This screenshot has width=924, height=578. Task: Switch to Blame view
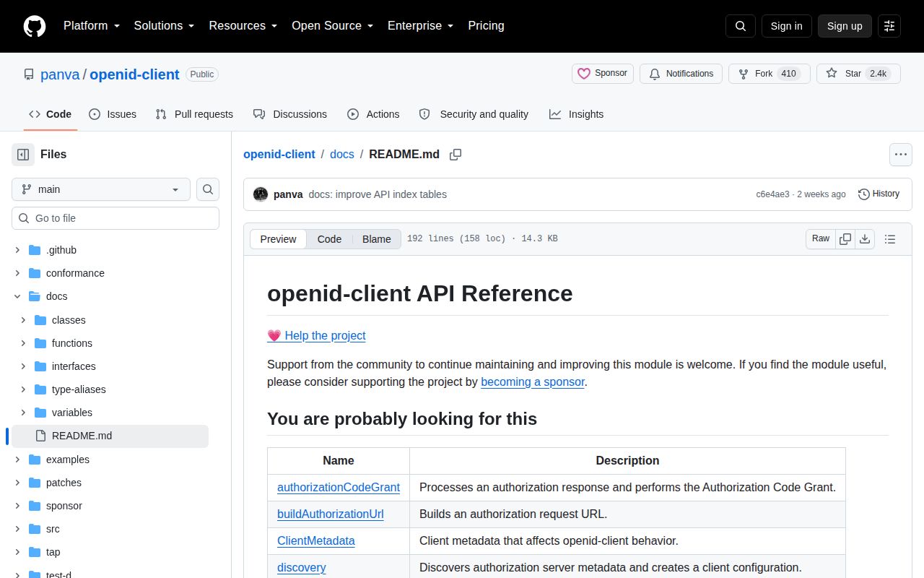(376, 239)
